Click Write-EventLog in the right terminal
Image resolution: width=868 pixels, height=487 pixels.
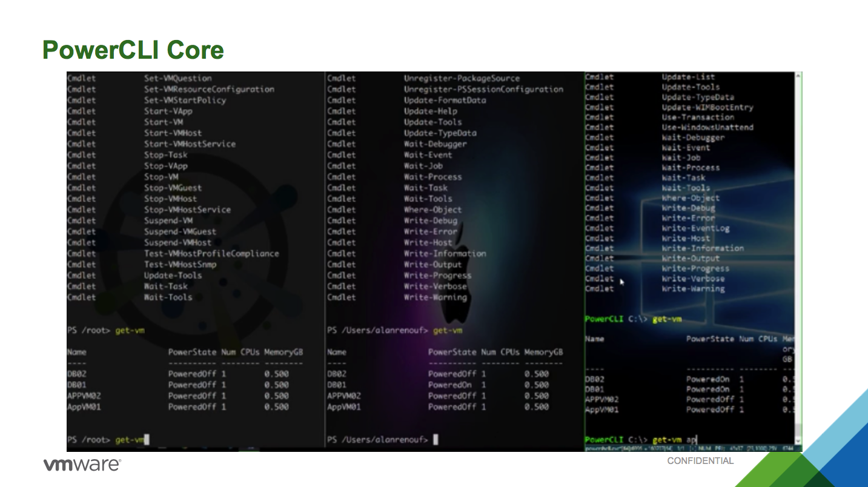[695, 228]
